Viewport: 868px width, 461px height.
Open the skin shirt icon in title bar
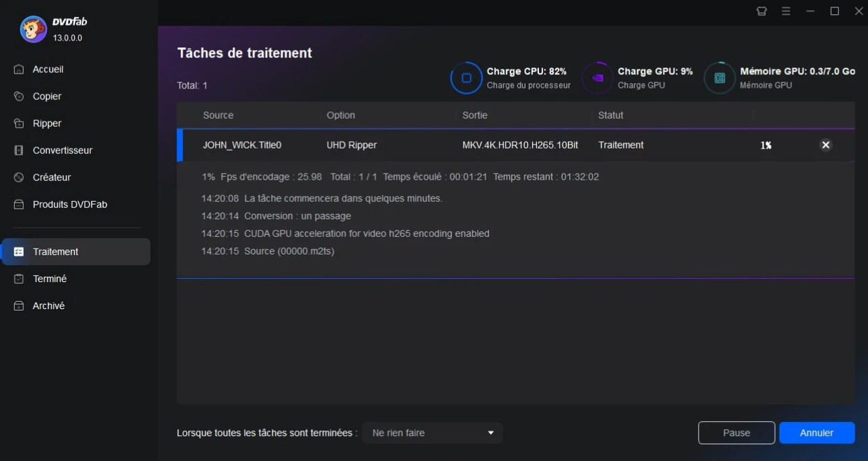point(761,11)
